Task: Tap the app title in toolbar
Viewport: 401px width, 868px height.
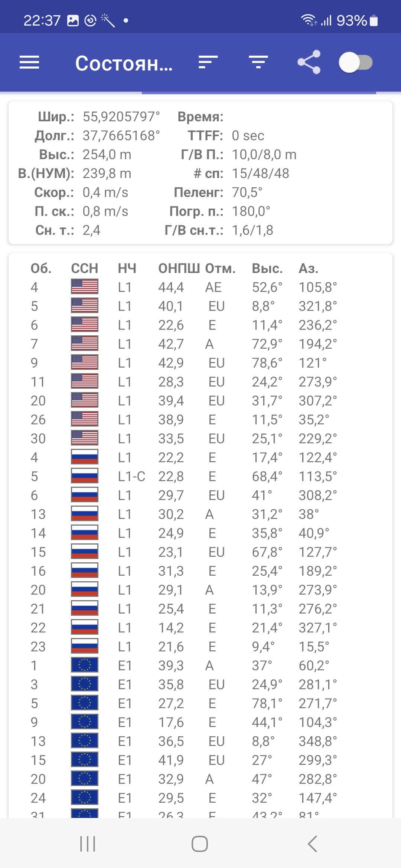Action: (124, 63)
